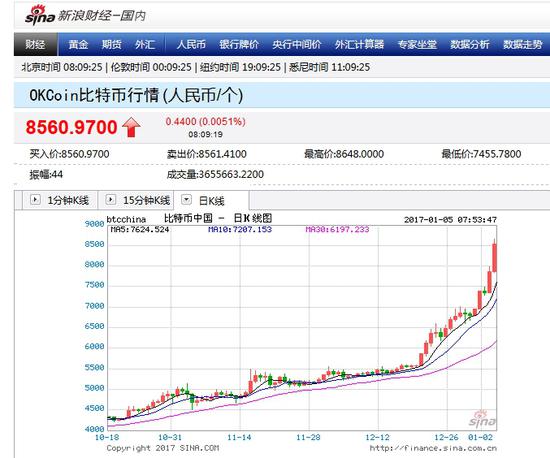The image size is (550, 458).
Task: Click the 悉尼时间 11:09:25 text
Action: (329, 67)
